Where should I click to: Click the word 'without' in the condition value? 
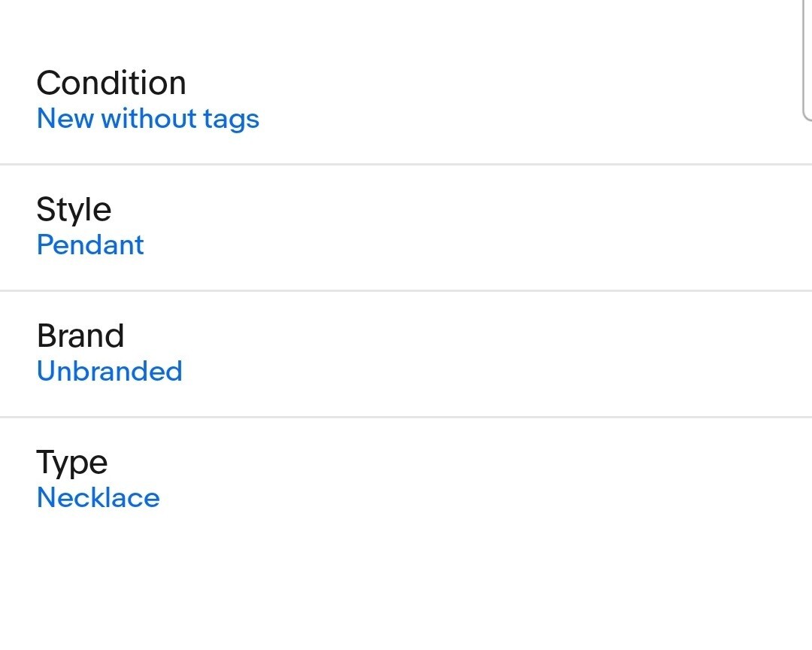149,118
